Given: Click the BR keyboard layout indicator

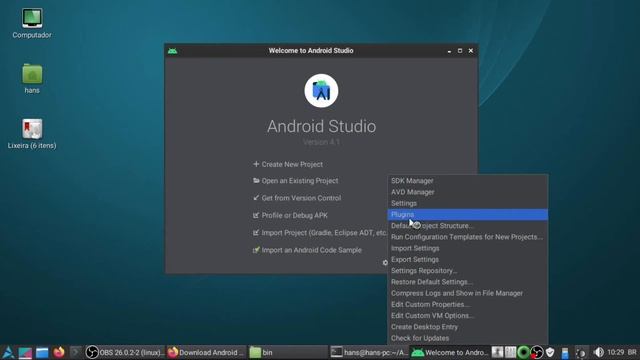Looking at the screenshot, I should [x=632, y=352].
